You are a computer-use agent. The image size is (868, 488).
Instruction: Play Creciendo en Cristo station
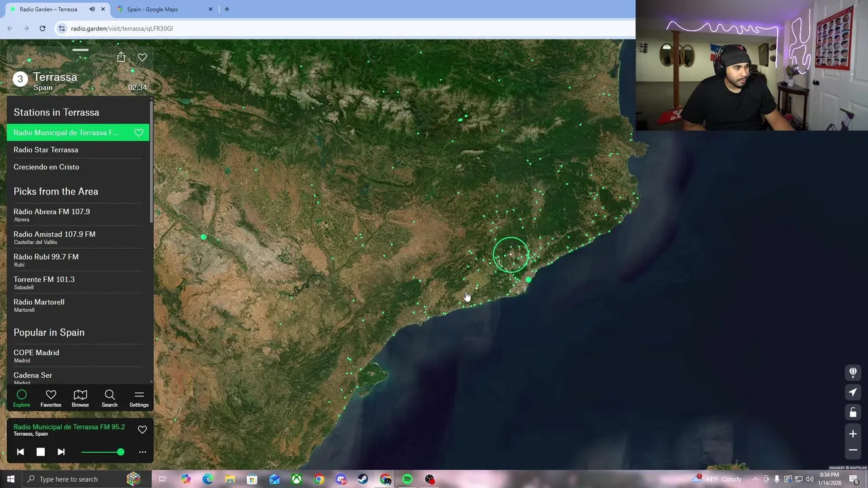[78, 167]
